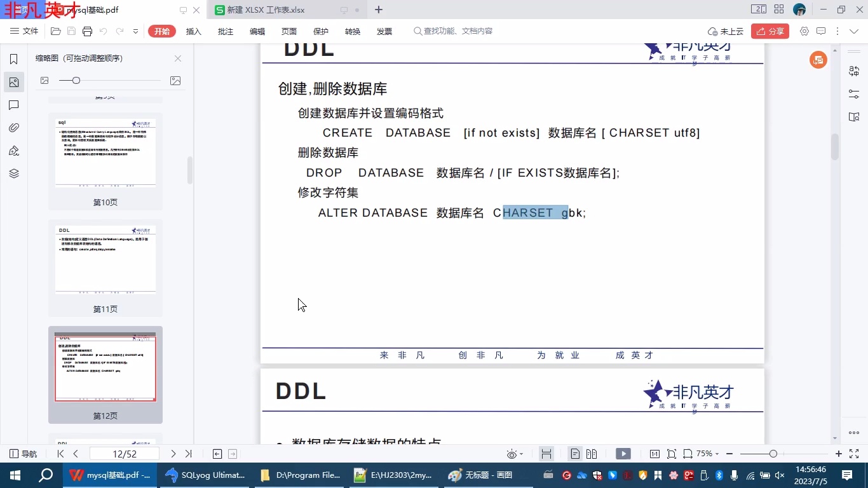Select the bookmarks icon on the left sidebar
This screenshot has width=868, height=488.
click(x=14, y=58)
